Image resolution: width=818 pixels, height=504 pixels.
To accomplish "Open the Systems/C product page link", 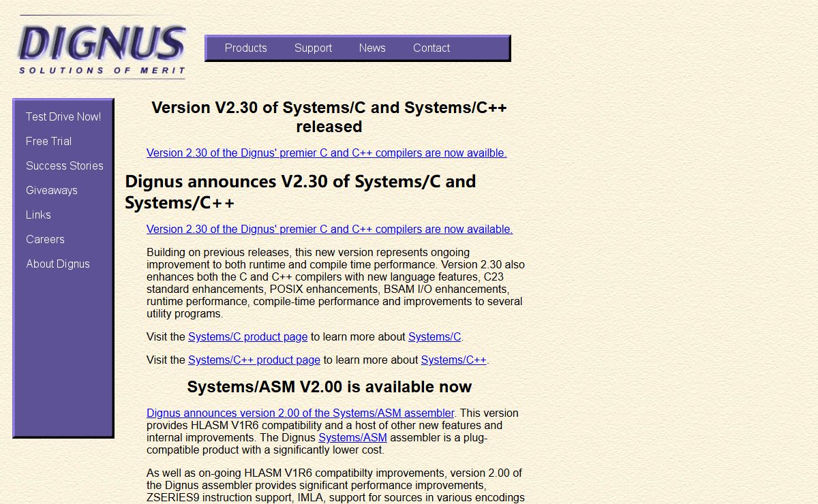I will 247,337.
